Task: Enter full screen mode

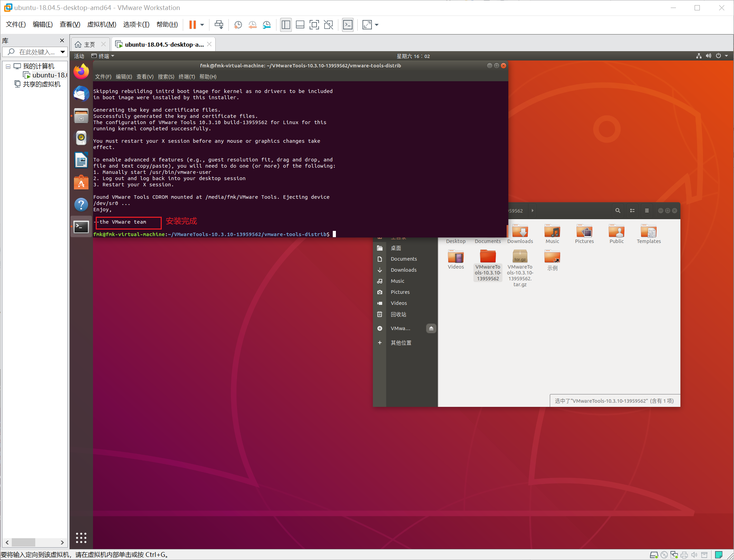Action: (x=314, y=25)
